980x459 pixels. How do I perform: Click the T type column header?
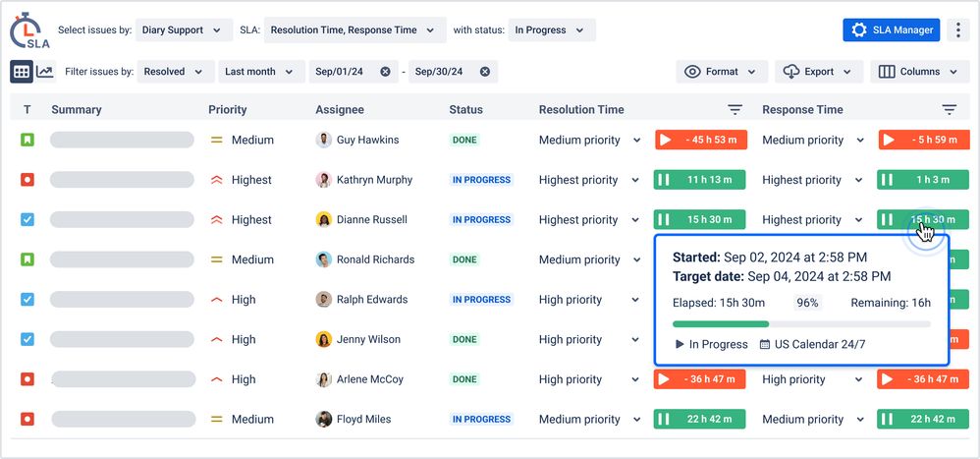27,110
